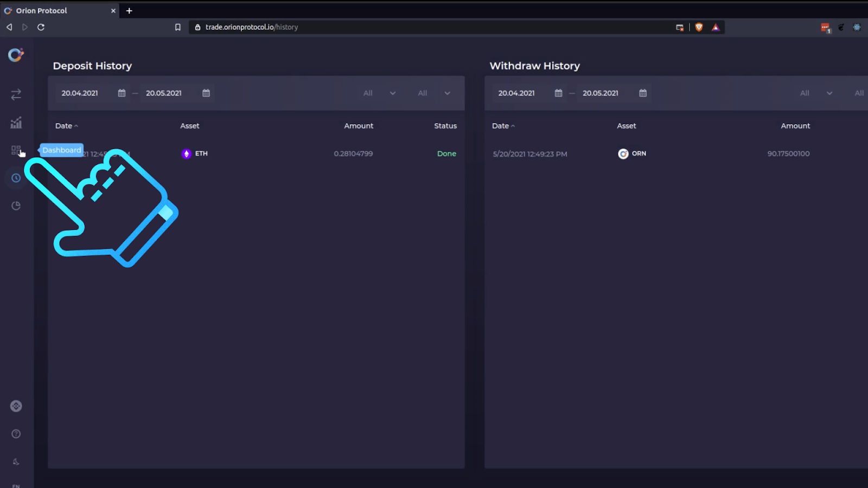Go back with the browser back arrow

click(9, 27)
